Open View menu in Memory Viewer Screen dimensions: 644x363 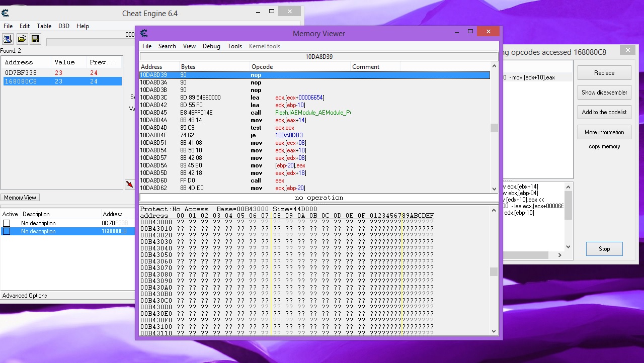189,46
